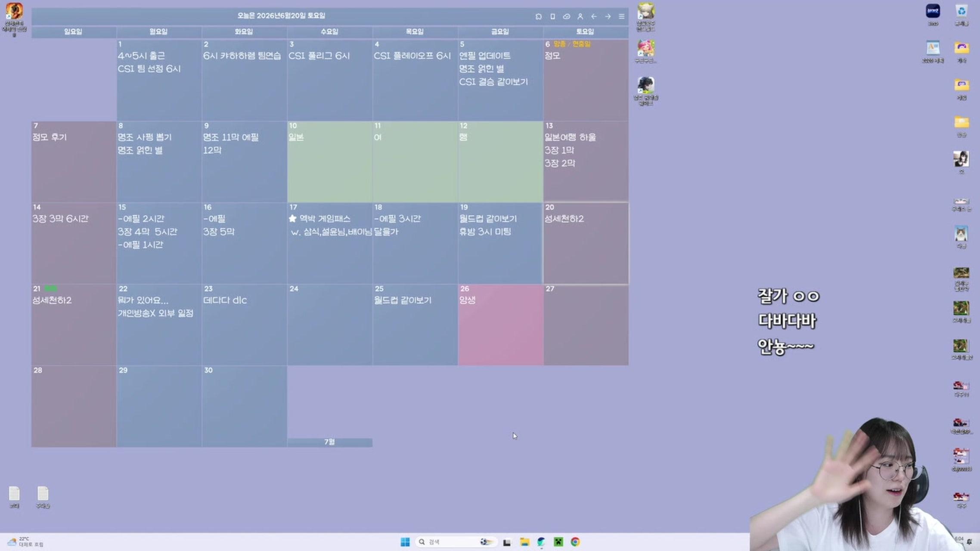Go to next month with the right arrow

pyautogui.click(x=608, y=16)
